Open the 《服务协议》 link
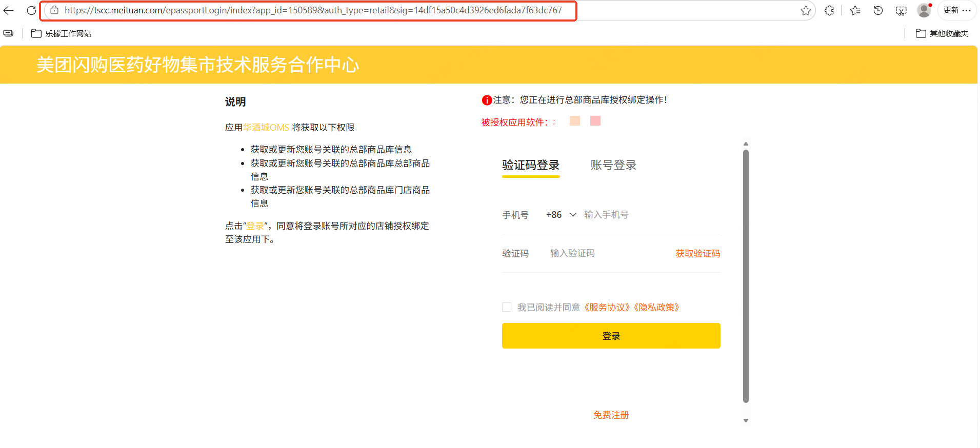The height and width of the screenshot is (448, 980). coord(607,308)
